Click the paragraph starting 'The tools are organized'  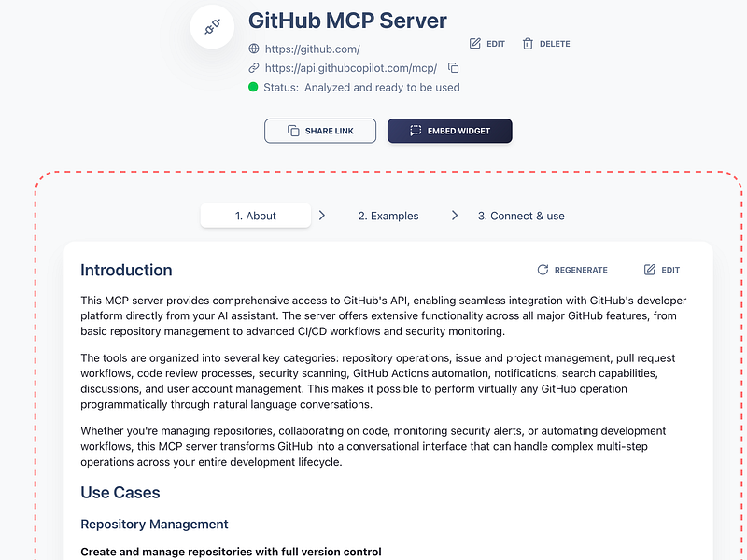[x=378, y=381]
